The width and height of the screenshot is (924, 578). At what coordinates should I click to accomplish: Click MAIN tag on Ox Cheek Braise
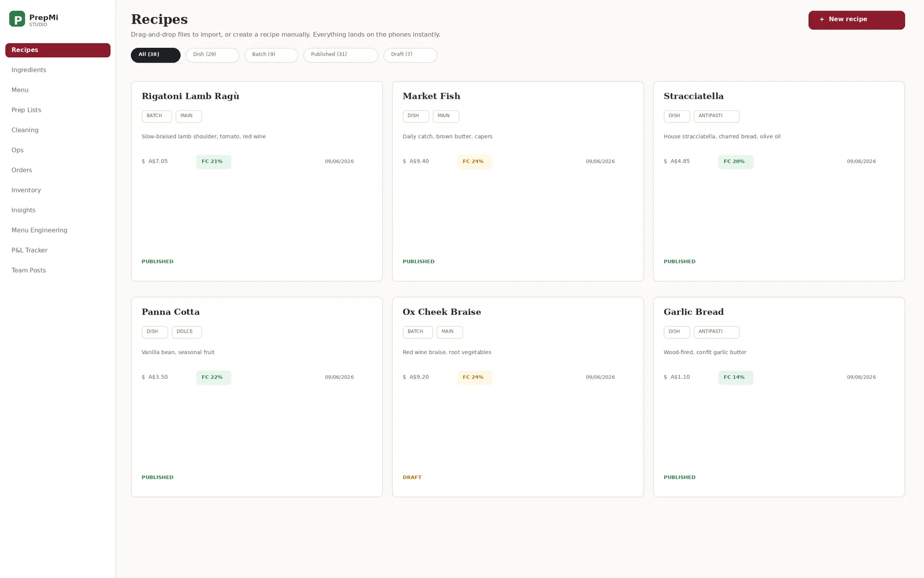(449, 332)
